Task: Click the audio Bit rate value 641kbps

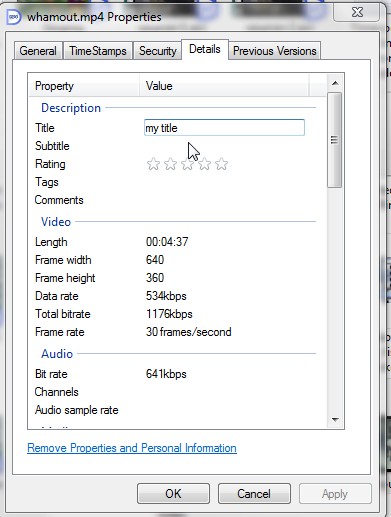Action: [166, 374]
